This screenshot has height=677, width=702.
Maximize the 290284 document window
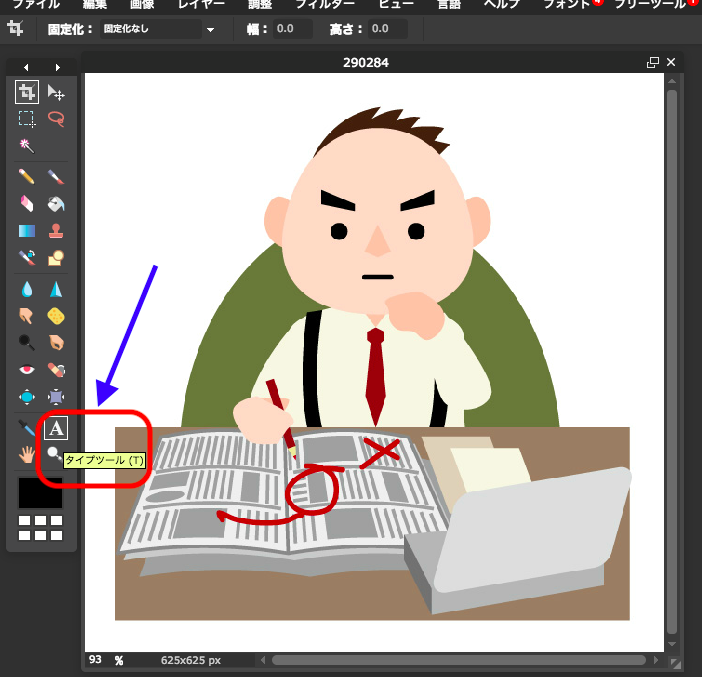click(653, 62)
